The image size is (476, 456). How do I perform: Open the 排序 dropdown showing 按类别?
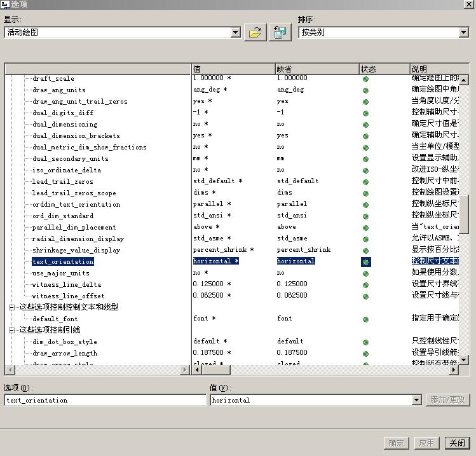tap(463, 32)
